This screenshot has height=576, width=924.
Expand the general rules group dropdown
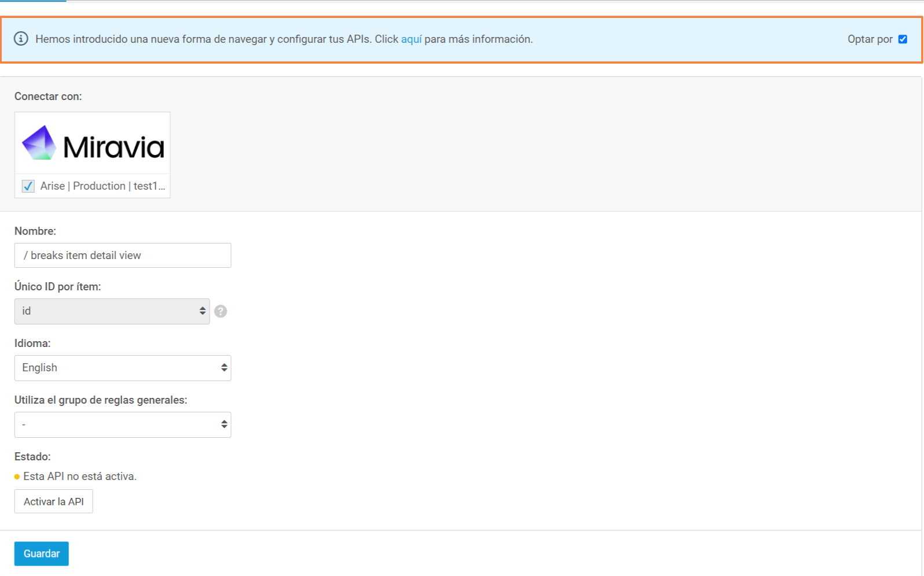click(123, 424)
